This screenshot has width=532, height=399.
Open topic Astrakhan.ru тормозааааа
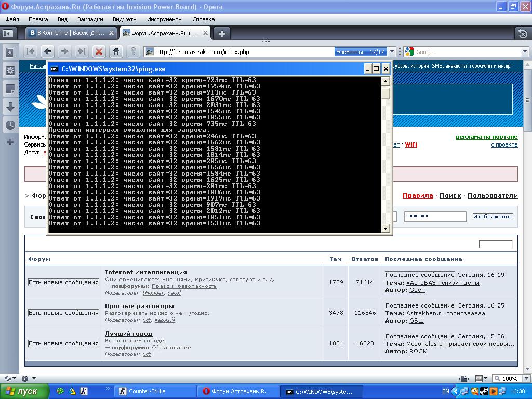click(445, 313)
